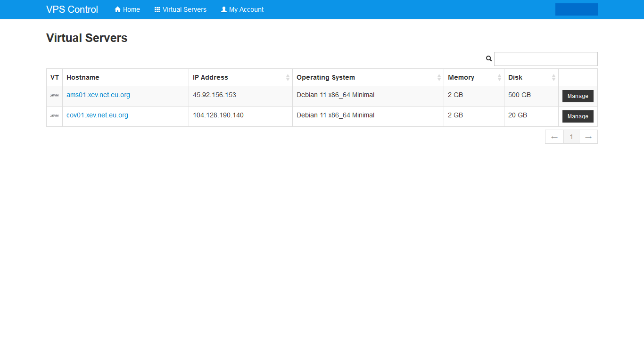644x362 pixels.
Task: Sort table by Operating System arrows
Action: coord(439,78)
